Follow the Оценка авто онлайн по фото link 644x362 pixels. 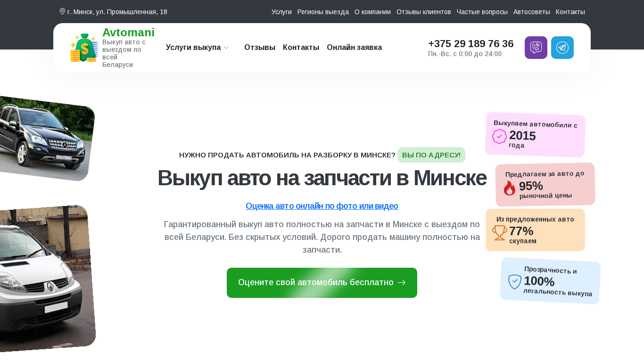(x=322, y=206)
